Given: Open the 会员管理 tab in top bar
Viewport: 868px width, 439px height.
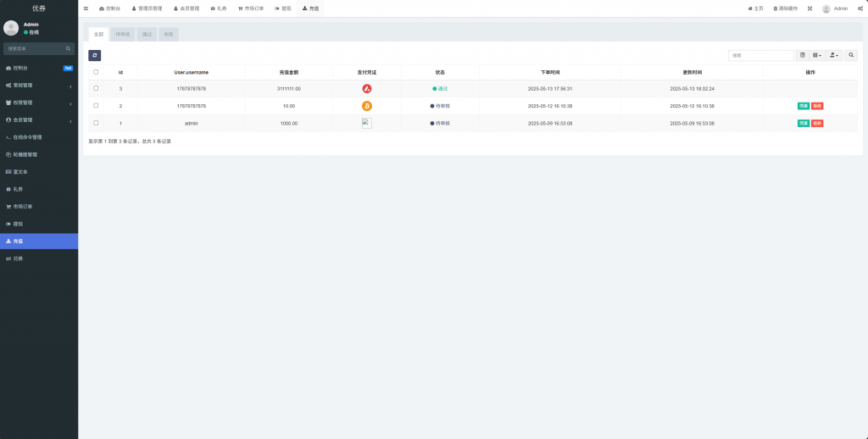Looking at the screenshot, I should 186,8.
